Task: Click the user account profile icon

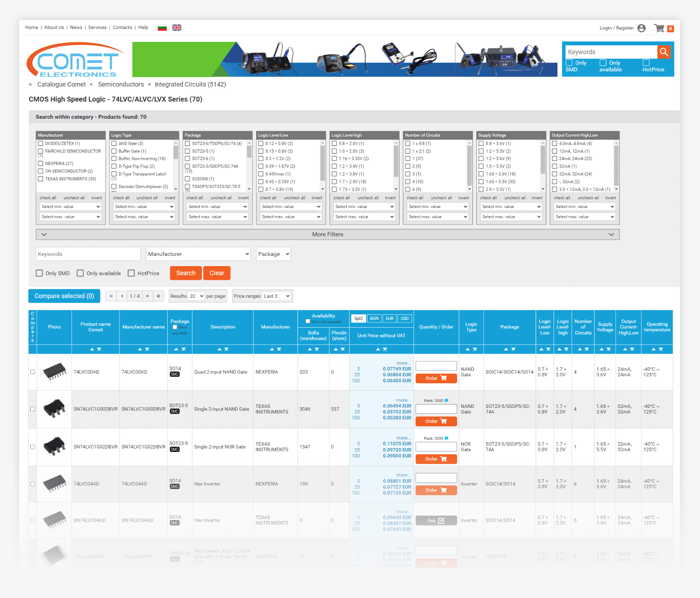Action: (641, 28)
